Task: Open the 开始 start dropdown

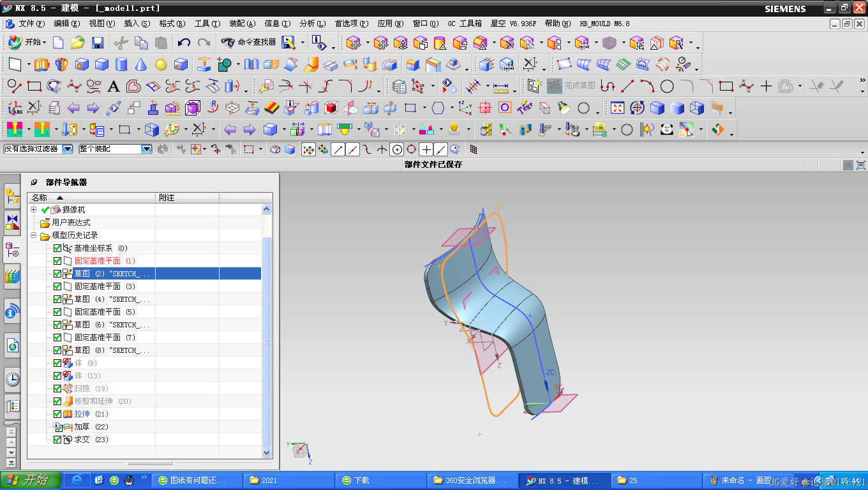Action: point(27,43)
